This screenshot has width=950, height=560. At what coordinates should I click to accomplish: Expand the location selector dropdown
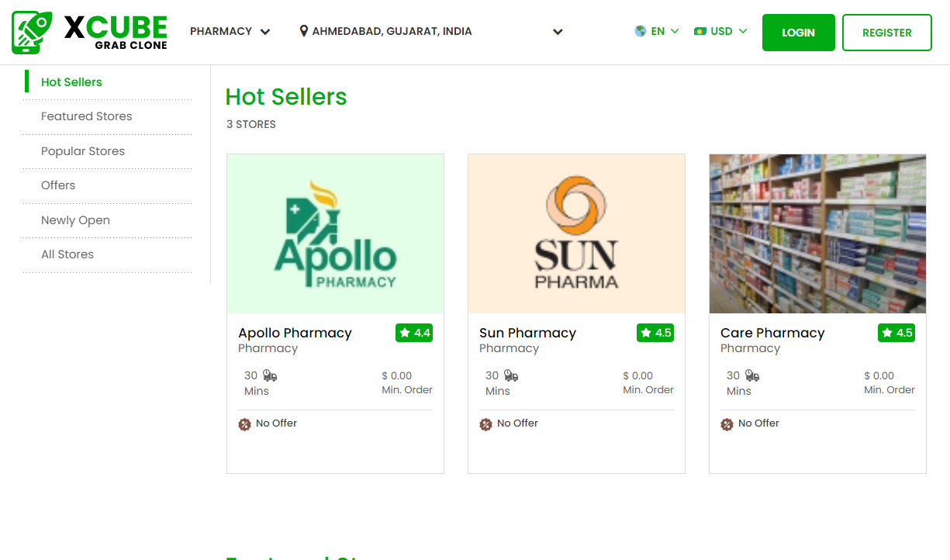(x=558, y=32)
